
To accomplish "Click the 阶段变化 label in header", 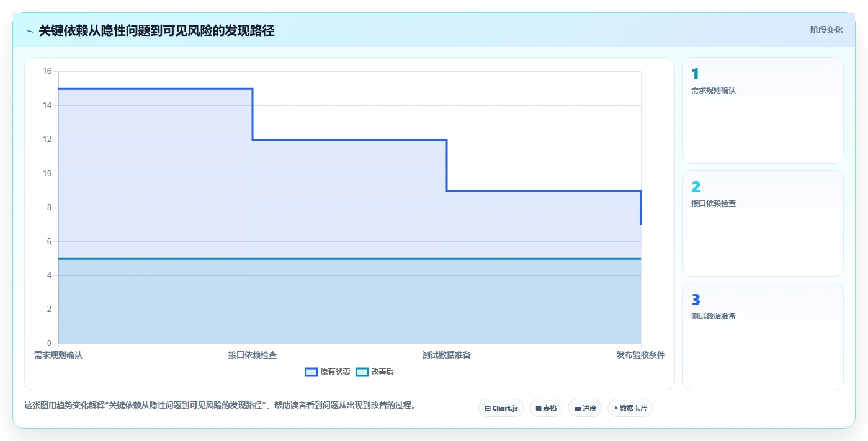I will click(x=826, y=30).
